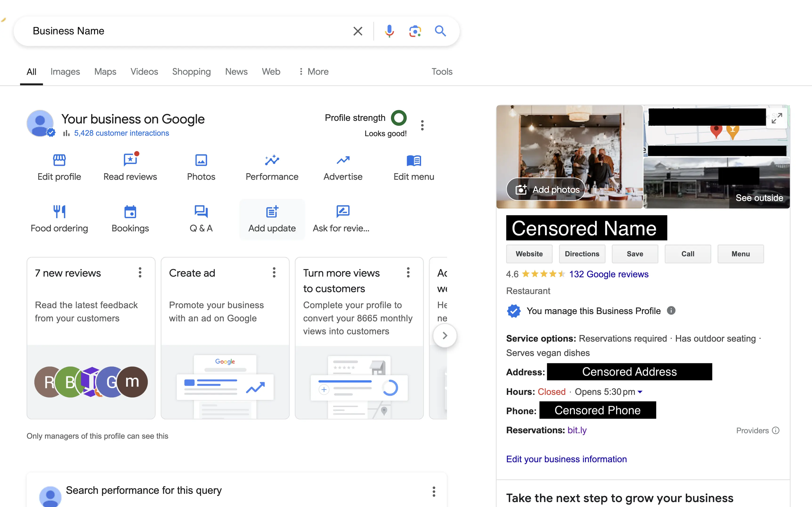This screenshot has width=812, height=507.
Task: Click the Edit profile storefront icon
Action: point(59,160)
